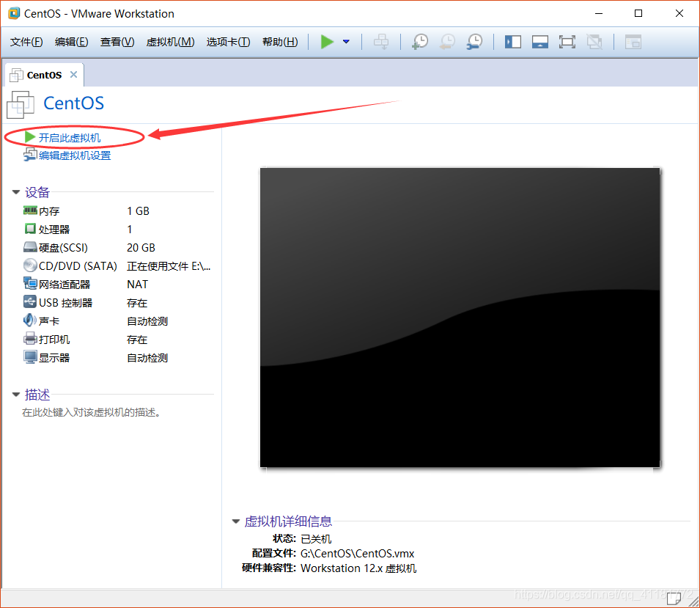Click the description field 在此处键入对该虚拟机的描述
Viewport: 700px width, 608px height.
[91, 412]
